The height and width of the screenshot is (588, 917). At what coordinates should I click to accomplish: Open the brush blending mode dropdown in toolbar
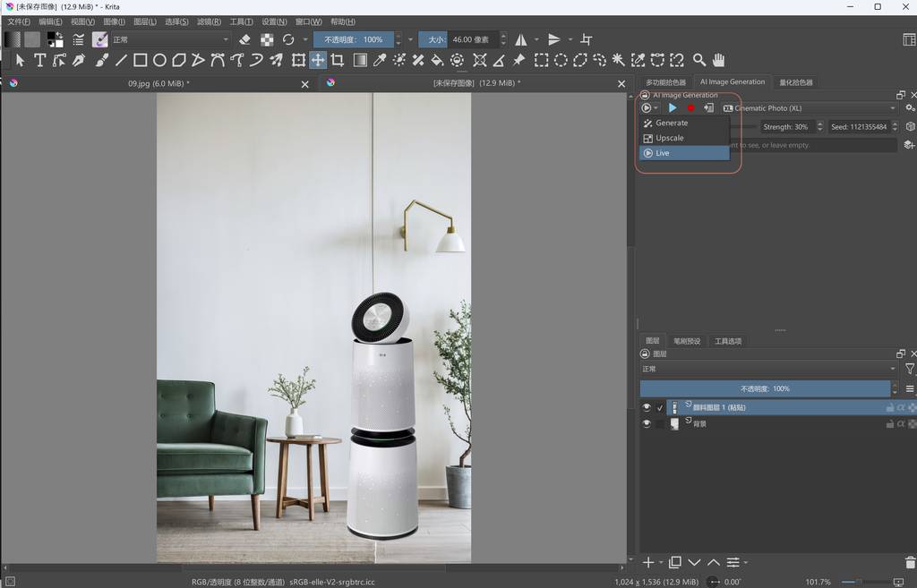tap(168, 39)
